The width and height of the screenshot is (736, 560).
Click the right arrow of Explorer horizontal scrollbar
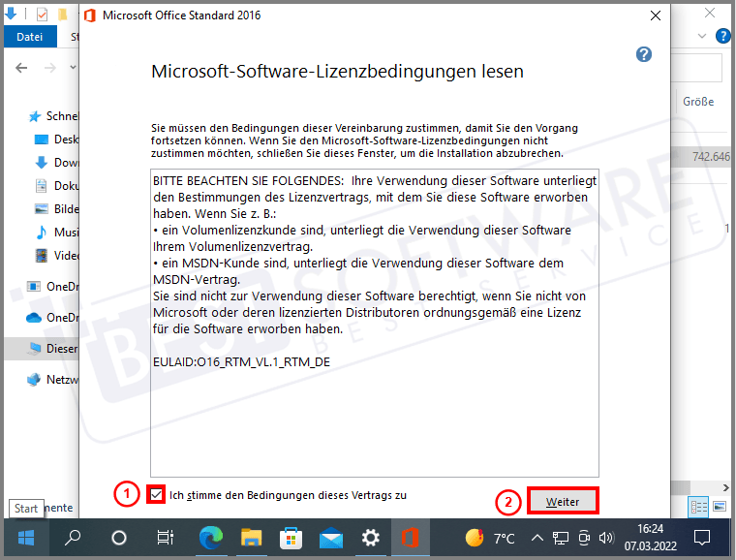[x=725, y=487]
